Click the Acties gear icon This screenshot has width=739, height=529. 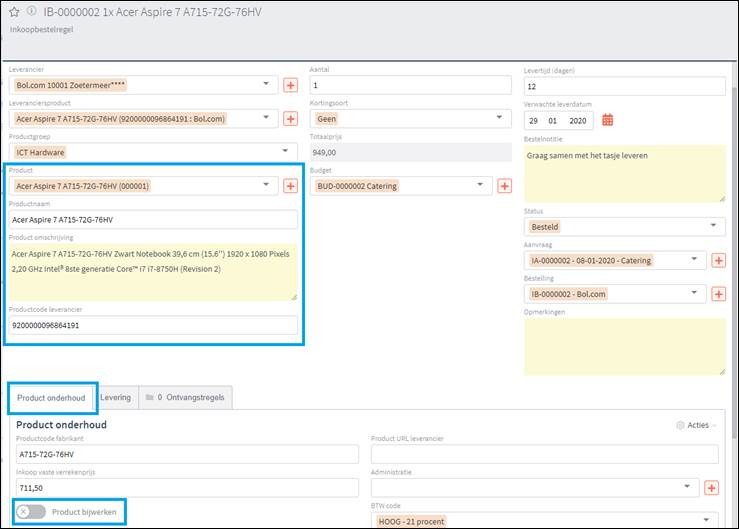coord(680,425)
